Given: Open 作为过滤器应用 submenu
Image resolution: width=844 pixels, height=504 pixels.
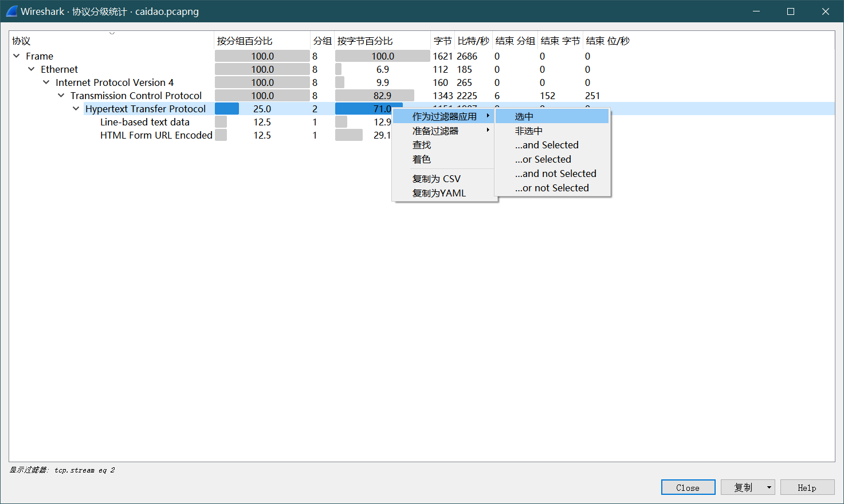Looking at the screenshot, I should [x=444, y=116].
